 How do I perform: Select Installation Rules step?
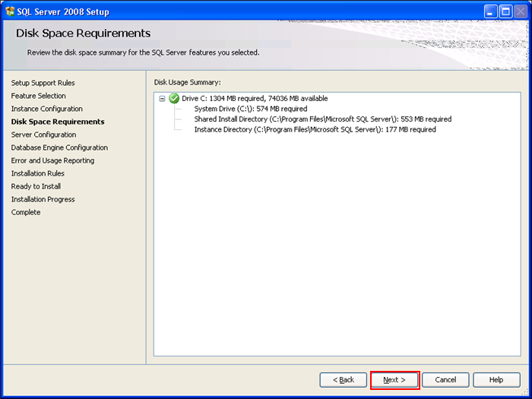[38, 173]
